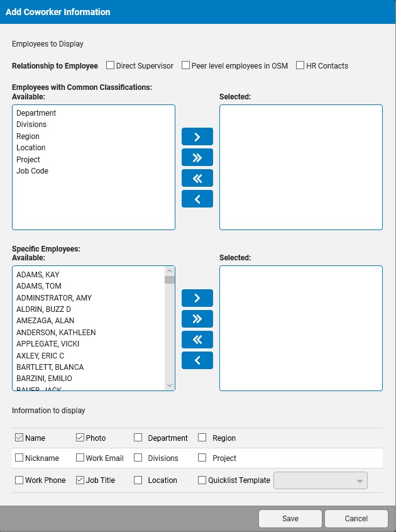Select employee ADMINSTRATOR, AMY
The width and height of the screenshot is (396, 532).
pyautogui.click(x=54, y=297)
